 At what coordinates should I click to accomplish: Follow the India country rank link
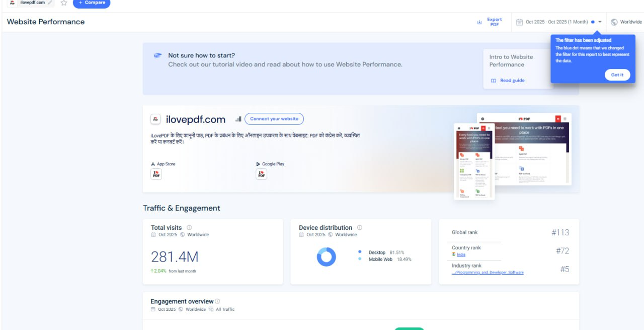[x=461, y=255]
